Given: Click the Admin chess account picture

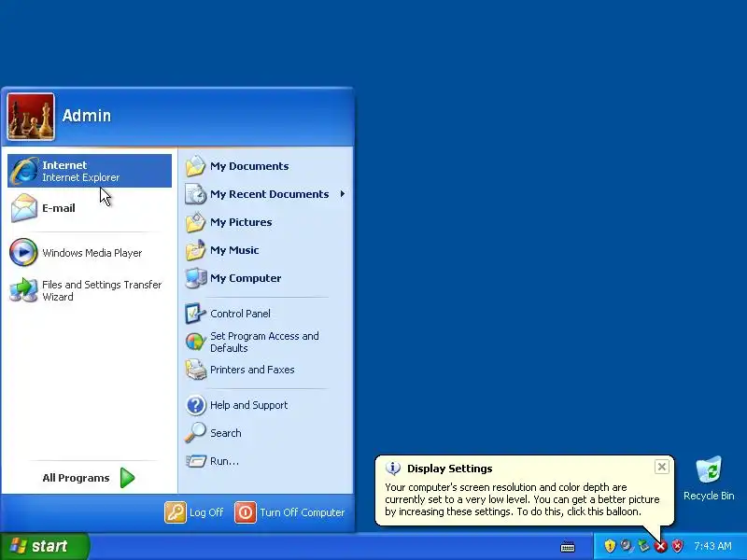Looking at the screenshot, I should (x=31, y=117).
